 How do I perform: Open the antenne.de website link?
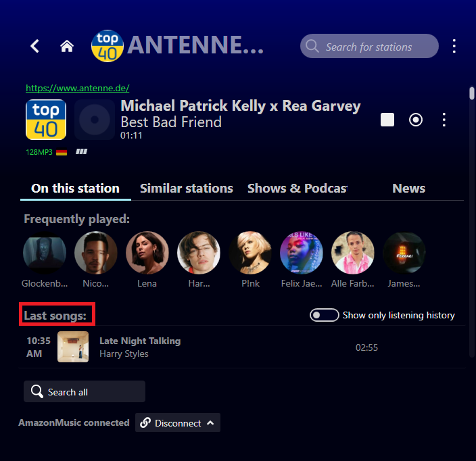[77, 88]
